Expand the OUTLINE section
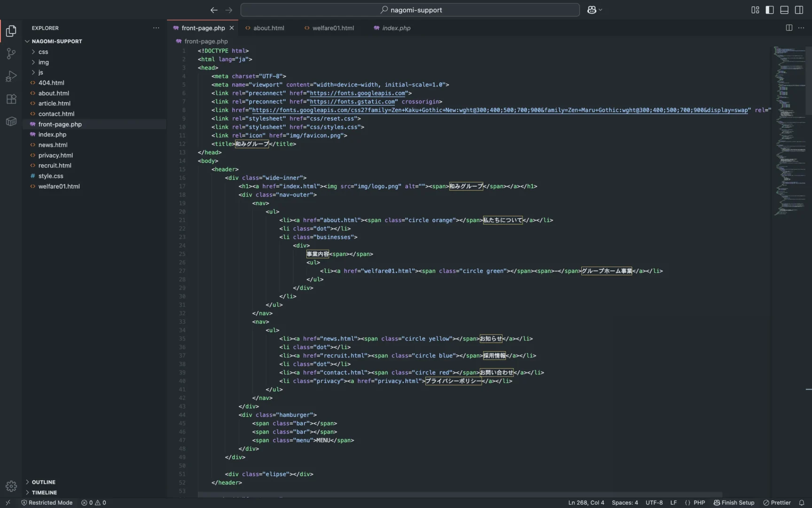Screen dimensions: 812x508 pos(43,482)
